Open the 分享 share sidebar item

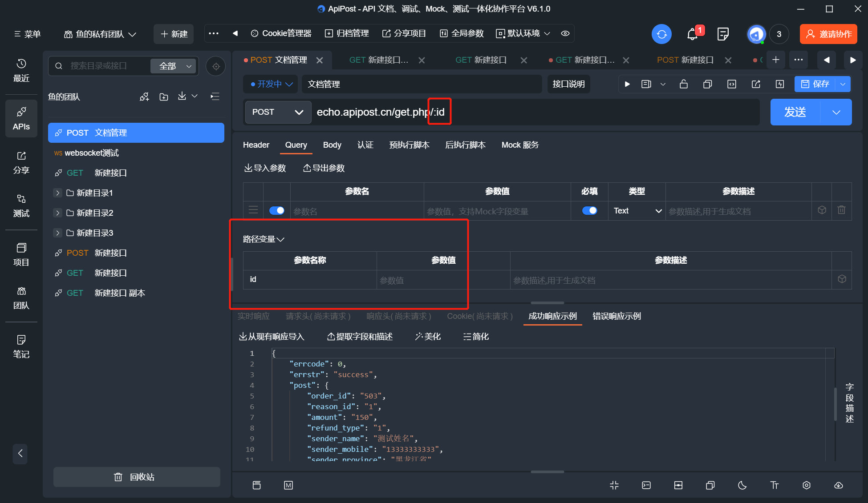click(x=21, y=163)
